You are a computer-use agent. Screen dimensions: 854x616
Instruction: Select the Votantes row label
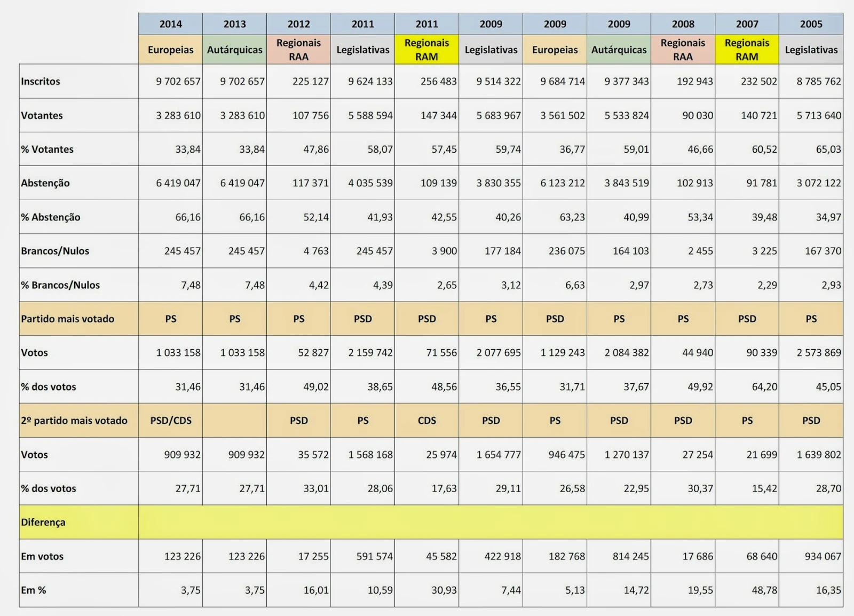coord(42,115)
